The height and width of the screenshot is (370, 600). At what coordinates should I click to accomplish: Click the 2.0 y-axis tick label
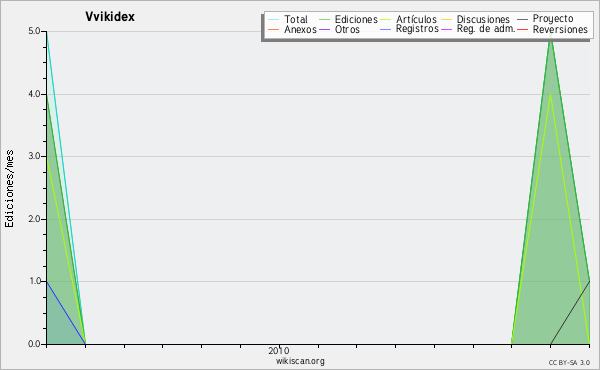[x=34, y=219]
